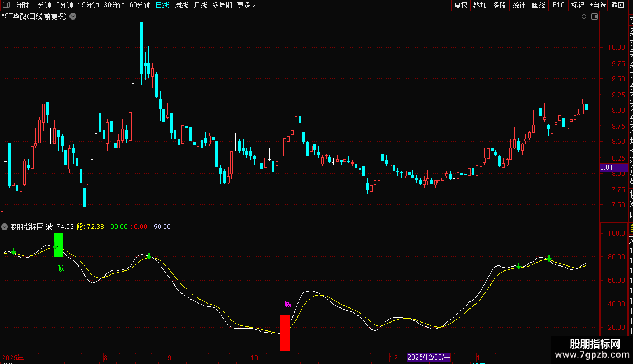
Task: Click the 标记 mark button
Action: coord(578,6)
